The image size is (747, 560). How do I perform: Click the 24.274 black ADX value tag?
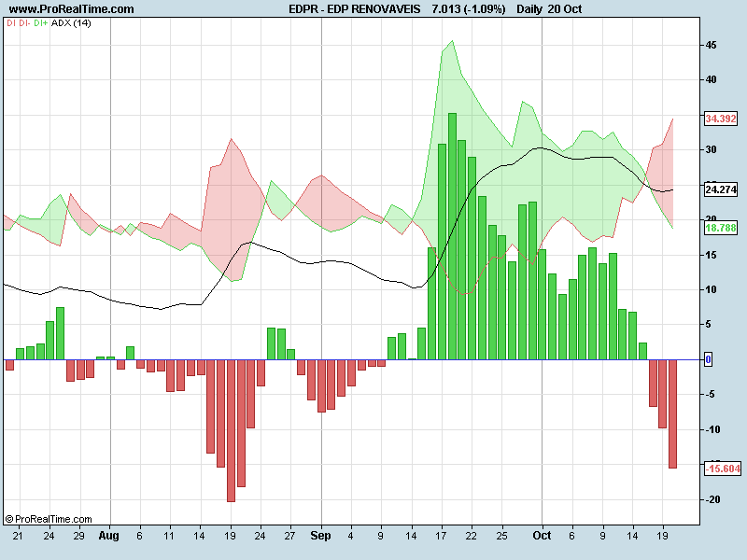(x=721, y=189)
